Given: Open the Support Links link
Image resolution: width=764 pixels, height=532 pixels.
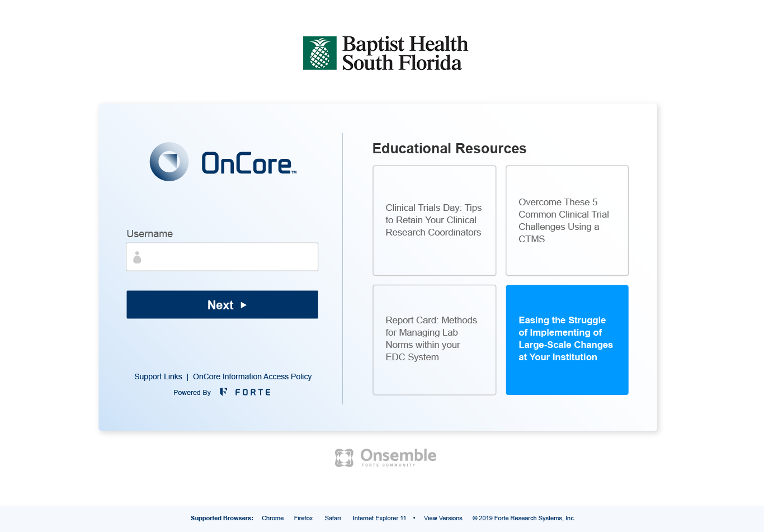Looking at the screenshot, I should (x=158, y=376).
